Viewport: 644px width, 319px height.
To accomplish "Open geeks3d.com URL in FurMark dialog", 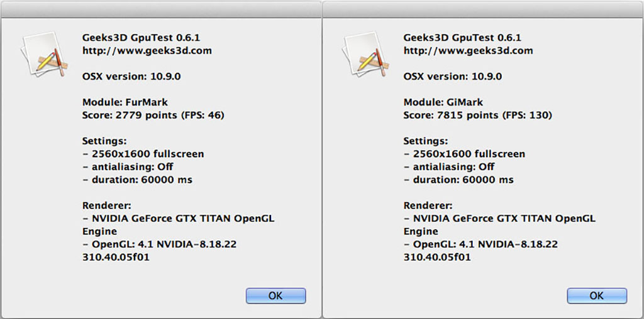I will pos(147,51).
